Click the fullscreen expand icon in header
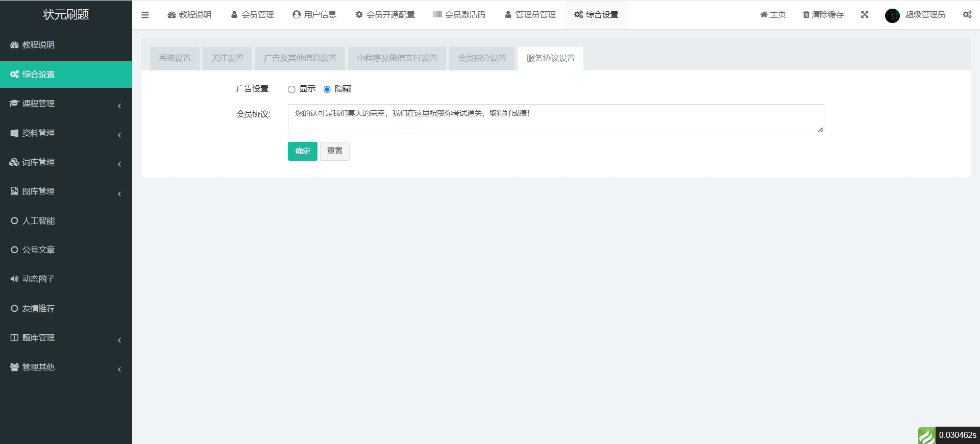 [x=865, y=14]
